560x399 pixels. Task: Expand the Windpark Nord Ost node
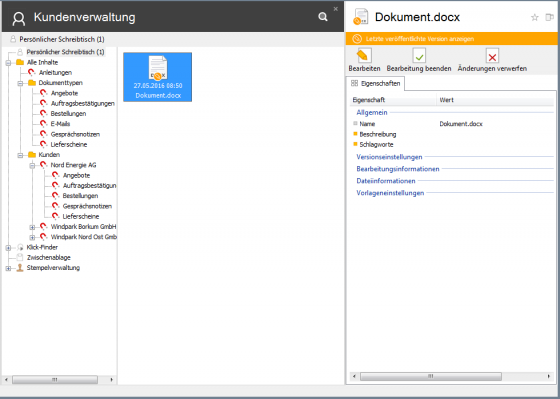32,238
